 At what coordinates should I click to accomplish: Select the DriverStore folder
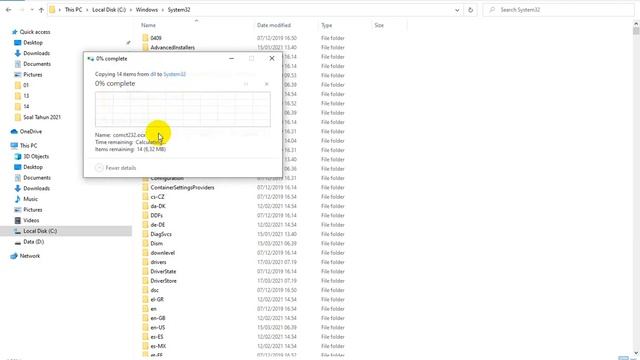pos(163,281)
